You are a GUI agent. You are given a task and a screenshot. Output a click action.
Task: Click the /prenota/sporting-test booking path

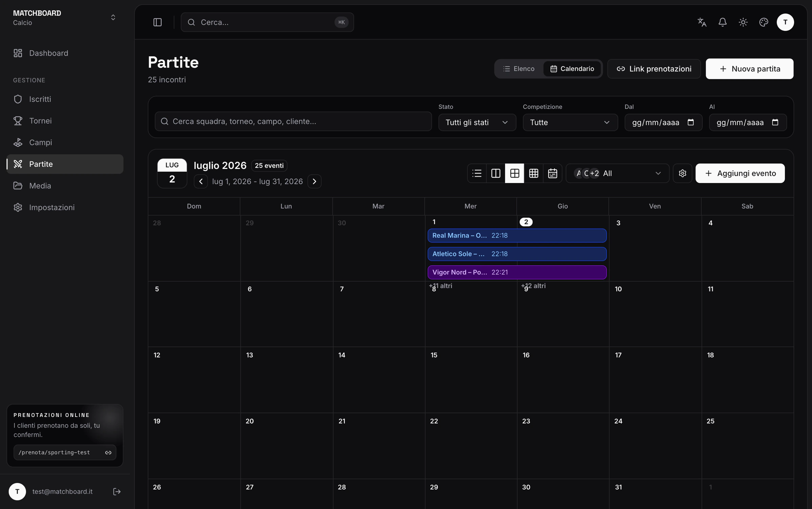tap(54, 452)
